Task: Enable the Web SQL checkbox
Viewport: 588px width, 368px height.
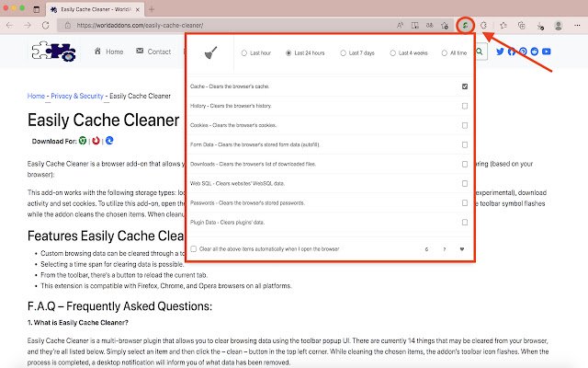Action: pos(465,184)
